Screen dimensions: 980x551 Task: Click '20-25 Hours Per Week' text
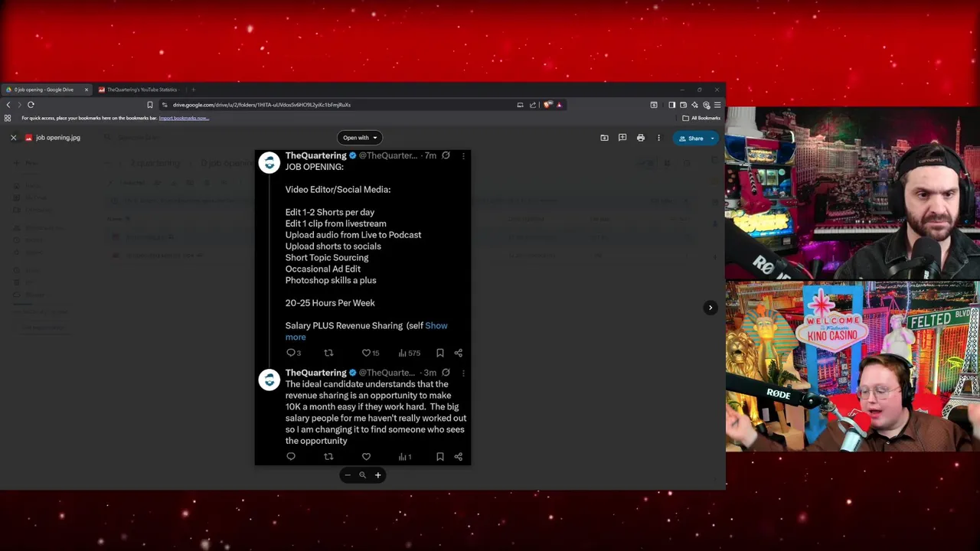click(330, 303)
